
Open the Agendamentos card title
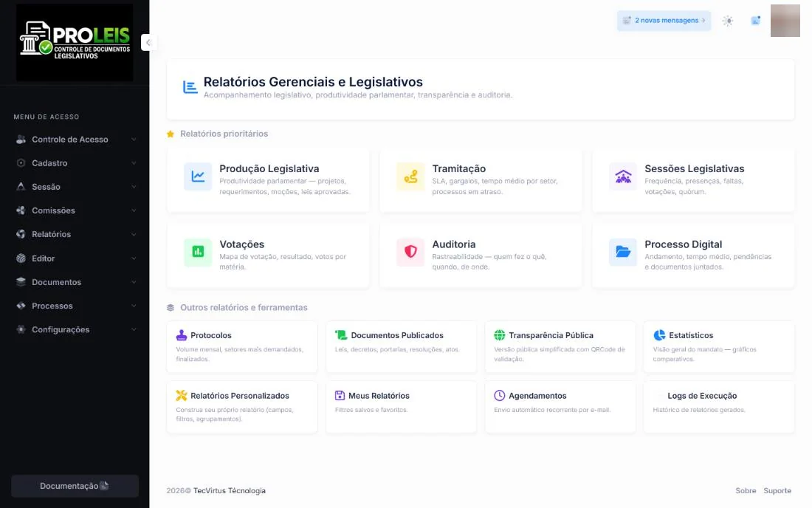tap(537, 396)
